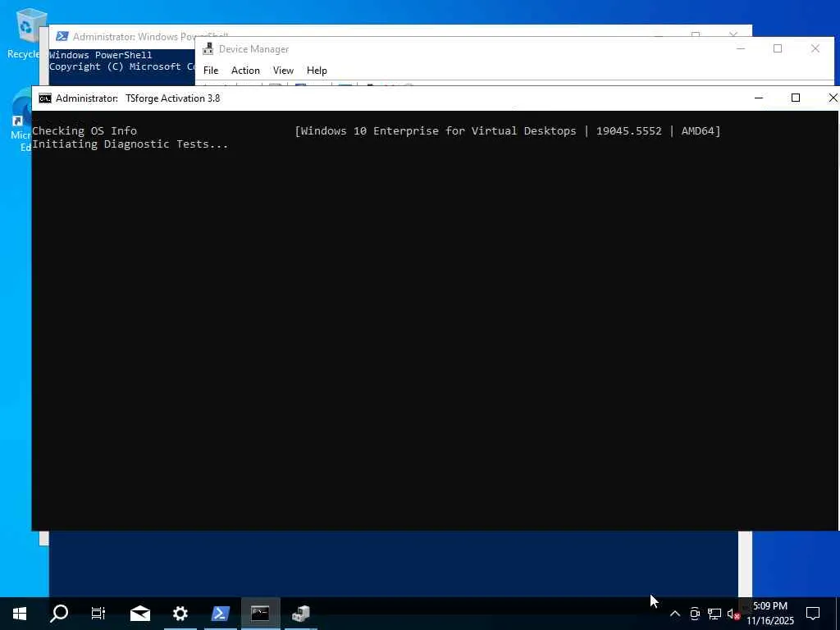Maximize the Device Manager window
This screenshot has height=630, width=840.
(x=778, y=48)
